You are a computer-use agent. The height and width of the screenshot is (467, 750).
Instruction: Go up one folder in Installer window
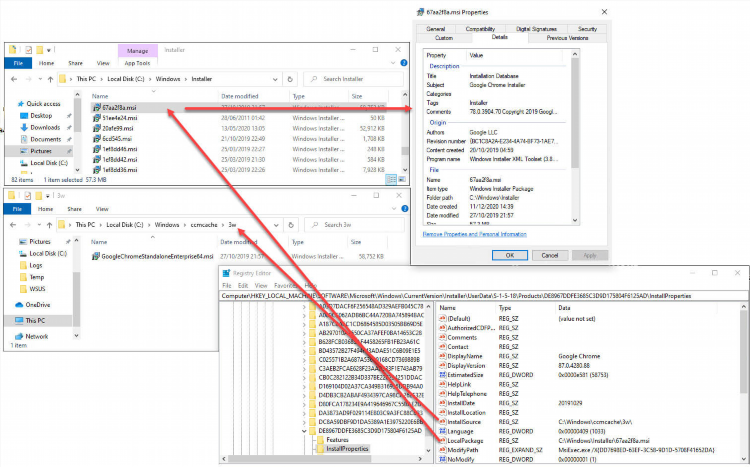tap(50, 79)
